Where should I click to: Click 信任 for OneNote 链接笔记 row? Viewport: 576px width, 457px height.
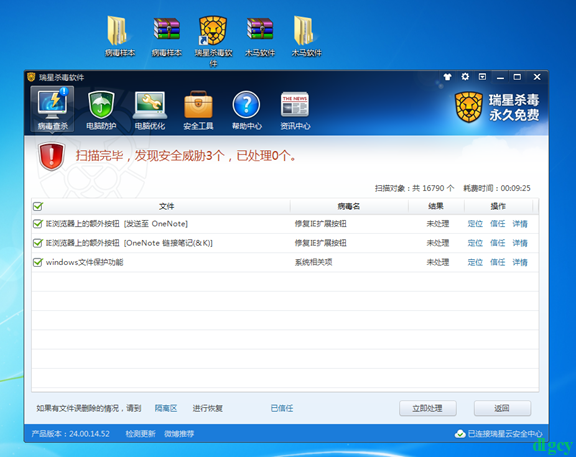point(497,243)
